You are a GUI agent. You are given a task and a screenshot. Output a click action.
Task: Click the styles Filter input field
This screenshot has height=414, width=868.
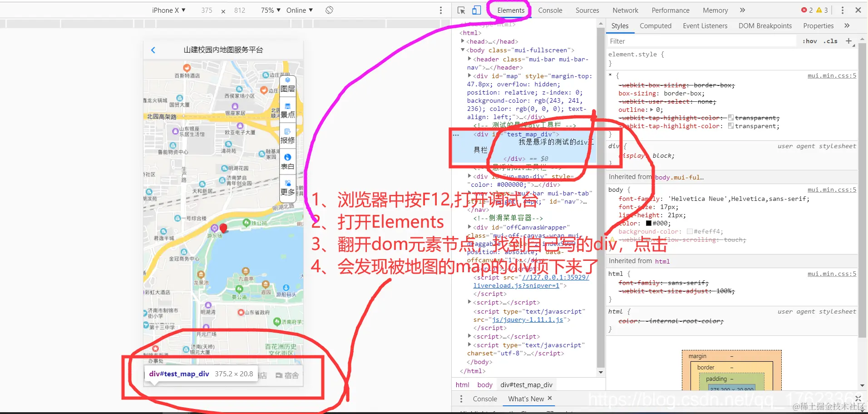658,41
